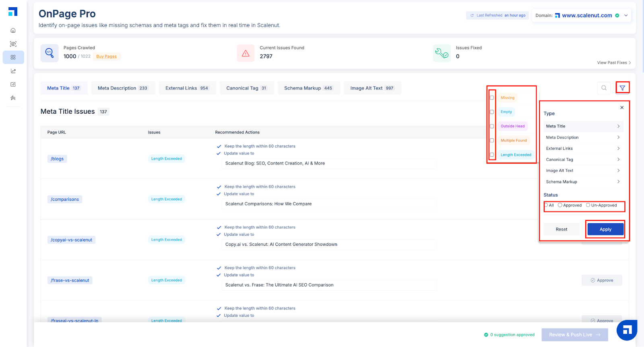Choose the Approved status radio option
Viewport: 644px width, 347px height.
(560, 205)
